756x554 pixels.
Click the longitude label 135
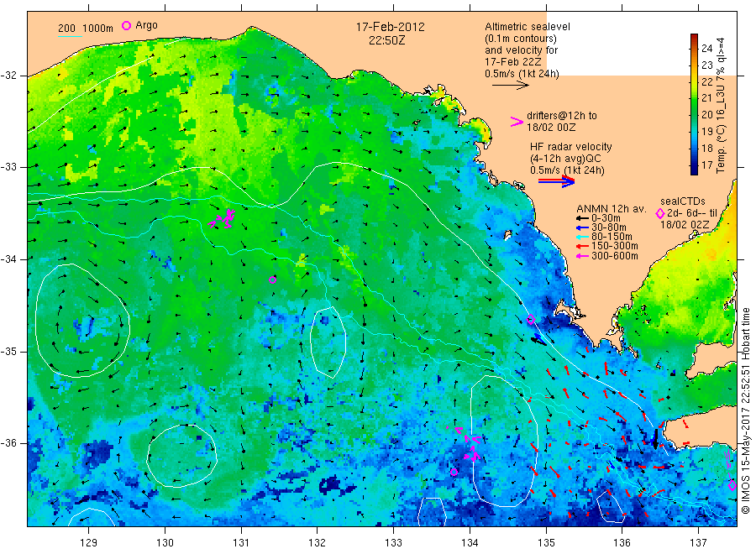point(546,543)
